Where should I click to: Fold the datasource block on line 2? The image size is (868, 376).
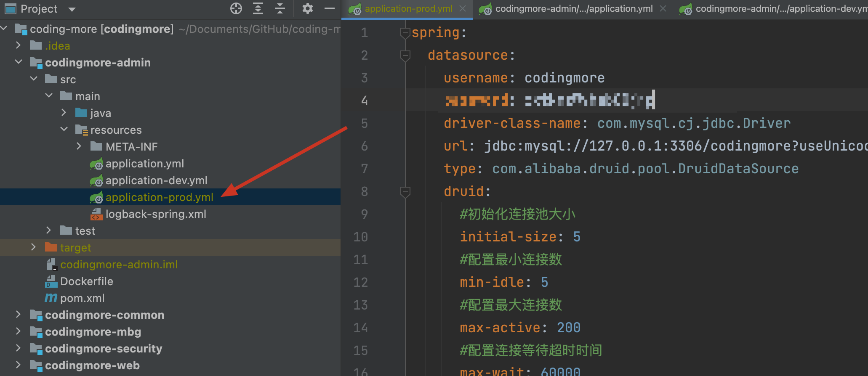405,56
